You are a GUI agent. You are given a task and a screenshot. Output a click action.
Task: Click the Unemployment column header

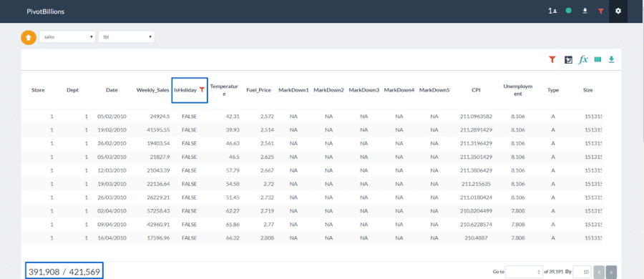click(518, 90)
